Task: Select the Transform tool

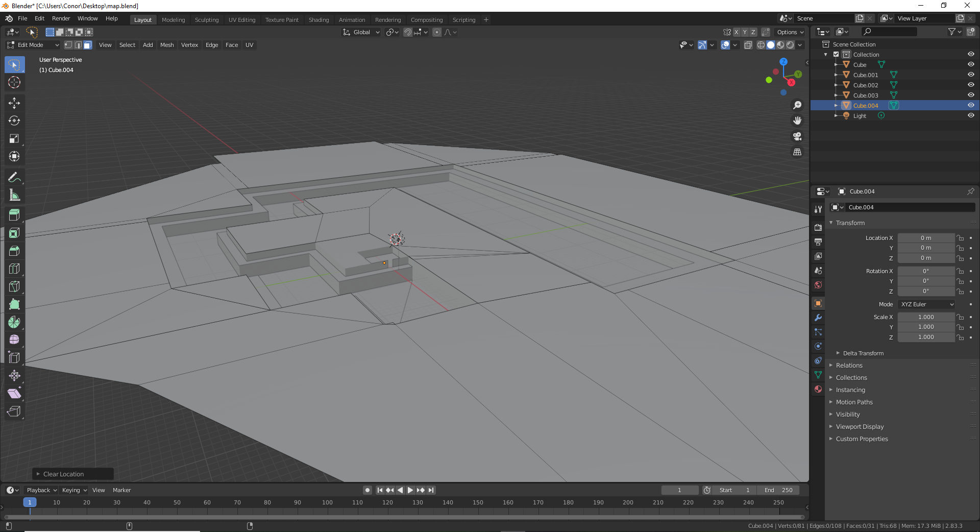Action: click(14, 157)
